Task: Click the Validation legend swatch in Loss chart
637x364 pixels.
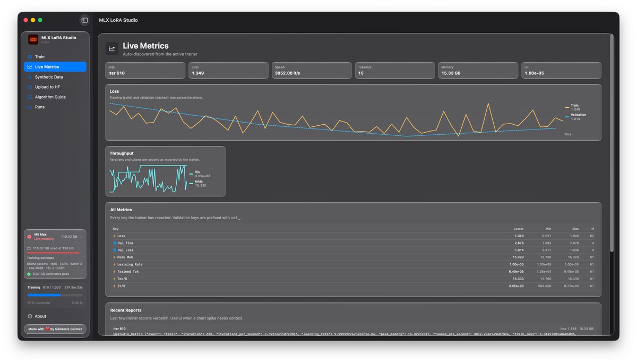Action: (x=567, y=117)
